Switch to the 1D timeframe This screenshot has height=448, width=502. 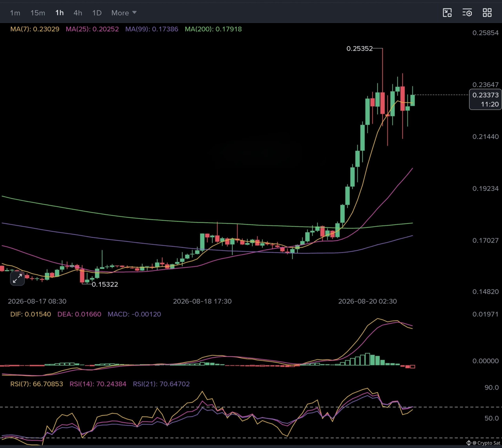[x=97, y=13]
